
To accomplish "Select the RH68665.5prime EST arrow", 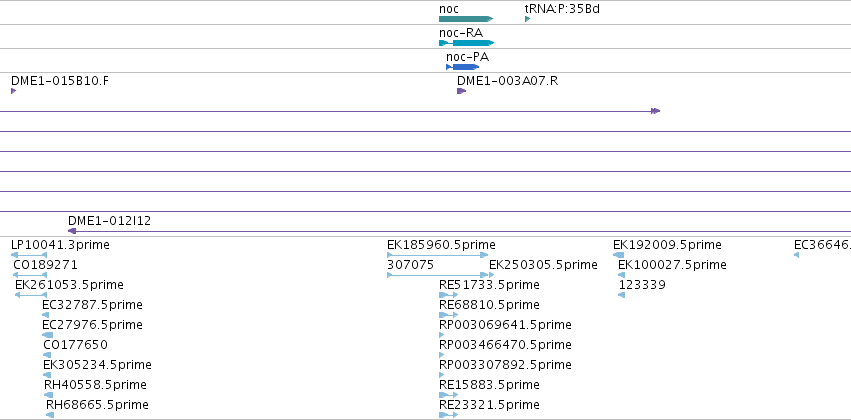I will coord(50,415).
